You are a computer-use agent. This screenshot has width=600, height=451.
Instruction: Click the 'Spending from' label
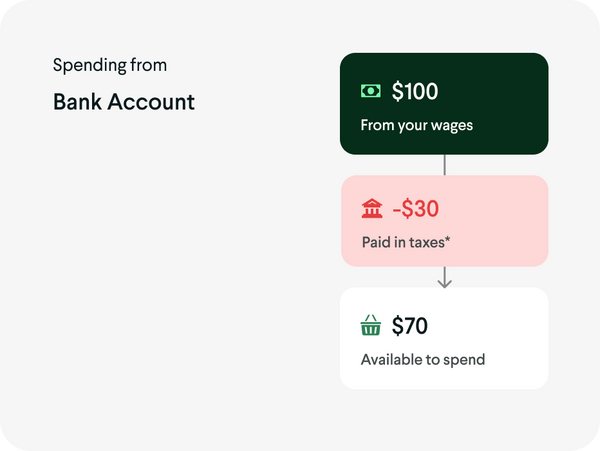[110, 65]
